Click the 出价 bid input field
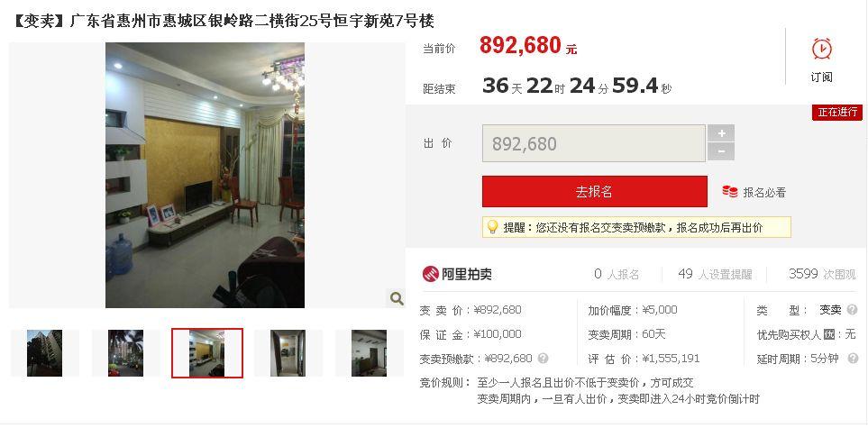The height and width of the screenshot is (437, 868). [x=594, y=143]
